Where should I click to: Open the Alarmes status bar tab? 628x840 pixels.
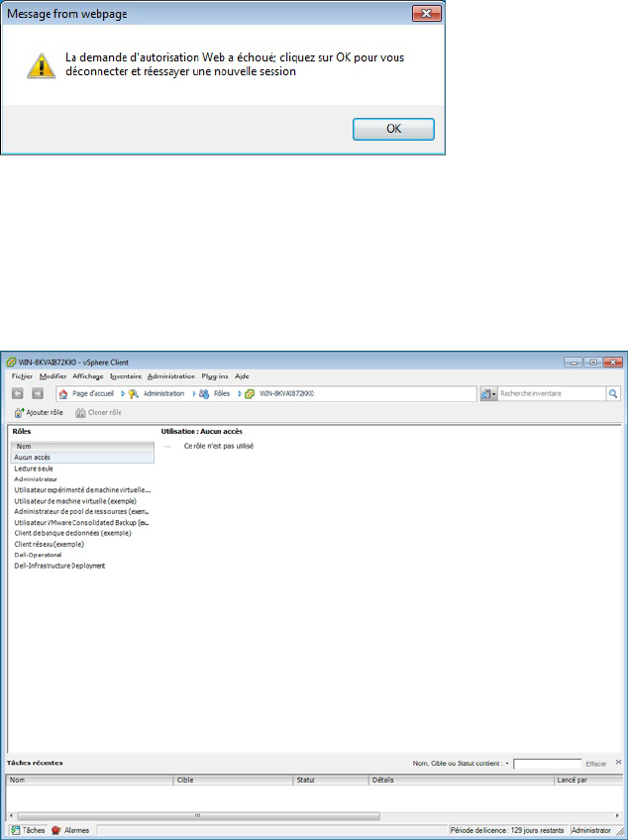tap(70, 830)
